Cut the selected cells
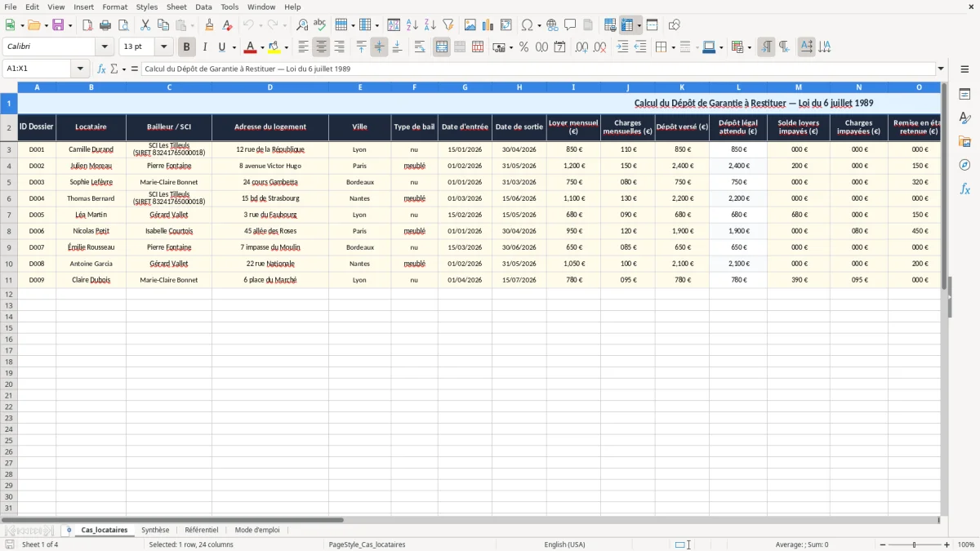Image resolution: width=980 pixels, height=551 pixels. pyautogui.click(x=145, y=25)
